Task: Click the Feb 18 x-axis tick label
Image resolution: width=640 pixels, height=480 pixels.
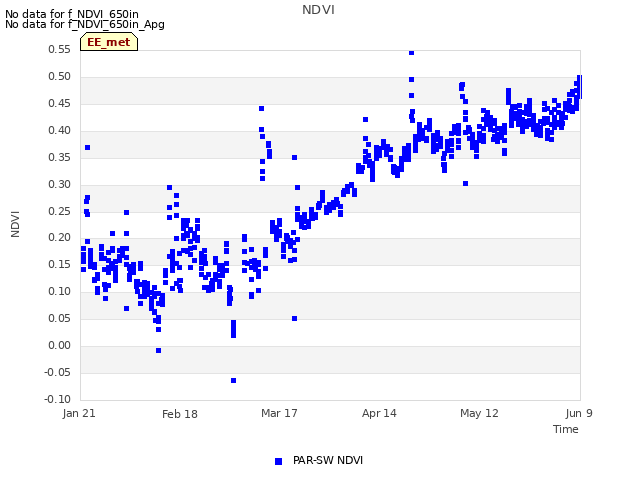Action: (x=180, y=414)
